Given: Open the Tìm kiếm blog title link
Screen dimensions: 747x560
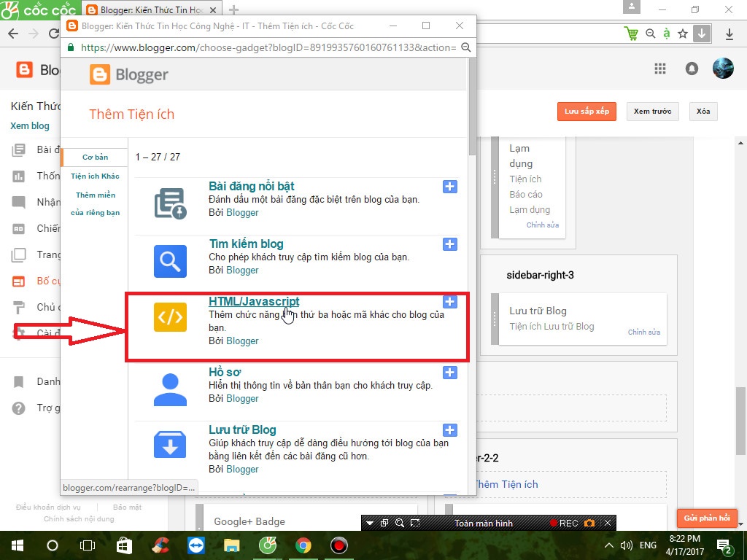Looking at the screenshot, I should point(247,244).
